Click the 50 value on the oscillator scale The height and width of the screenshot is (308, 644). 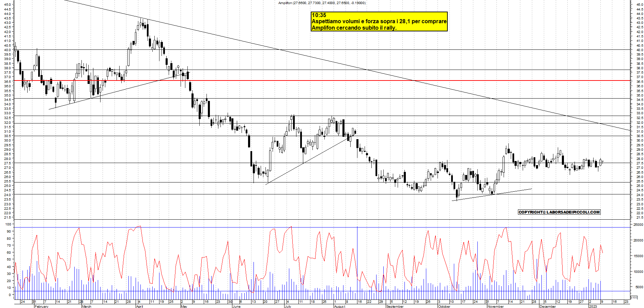pyautogui.click(x=9, y=259)
